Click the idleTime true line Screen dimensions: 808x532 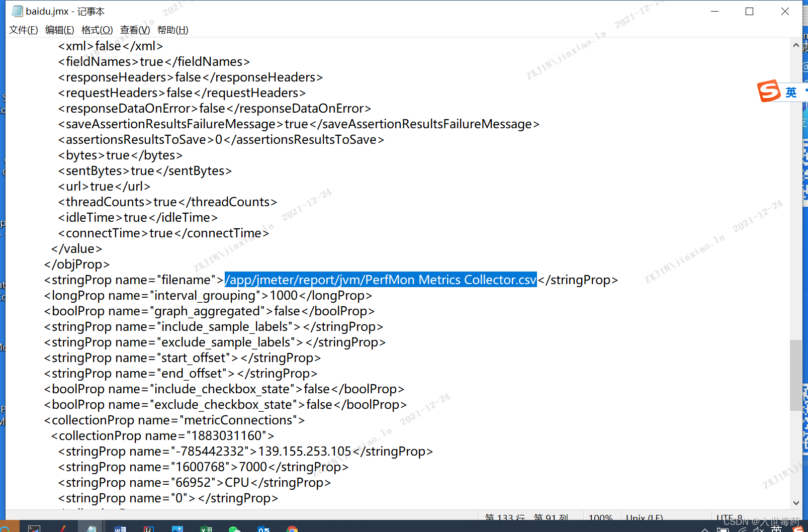(138, 218)
